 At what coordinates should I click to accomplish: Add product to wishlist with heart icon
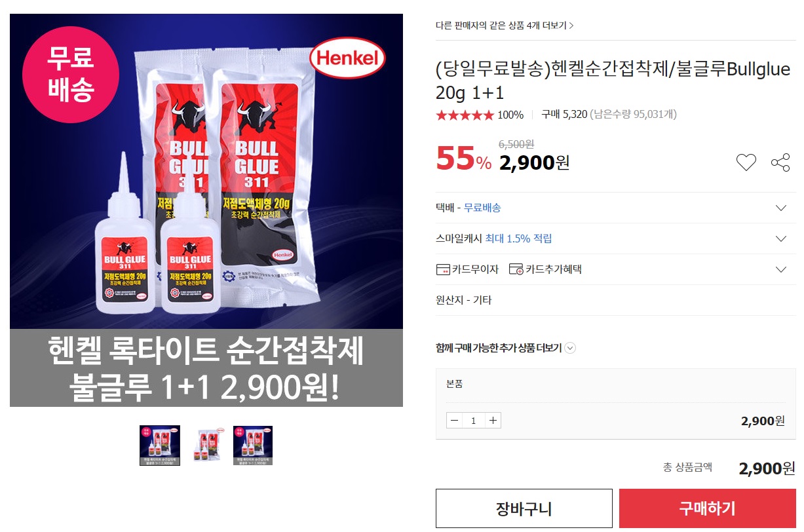pyautogui.click(x=746, y=162)
